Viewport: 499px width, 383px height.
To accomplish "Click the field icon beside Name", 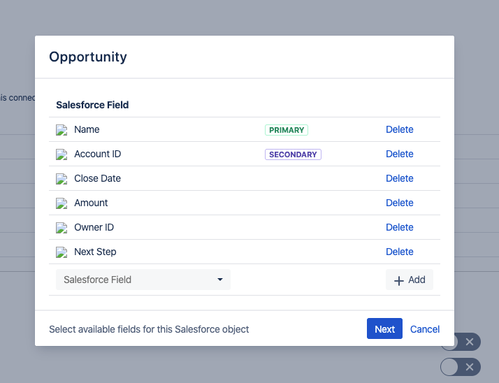I will (x=62, y=130).
